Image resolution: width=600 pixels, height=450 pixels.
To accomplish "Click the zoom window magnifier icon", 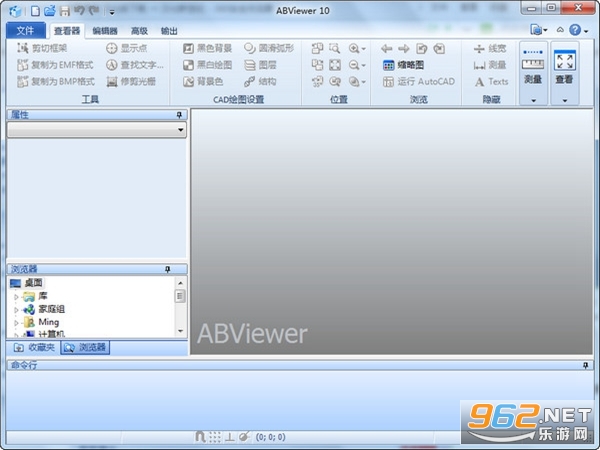I will [x=334, y=48].
